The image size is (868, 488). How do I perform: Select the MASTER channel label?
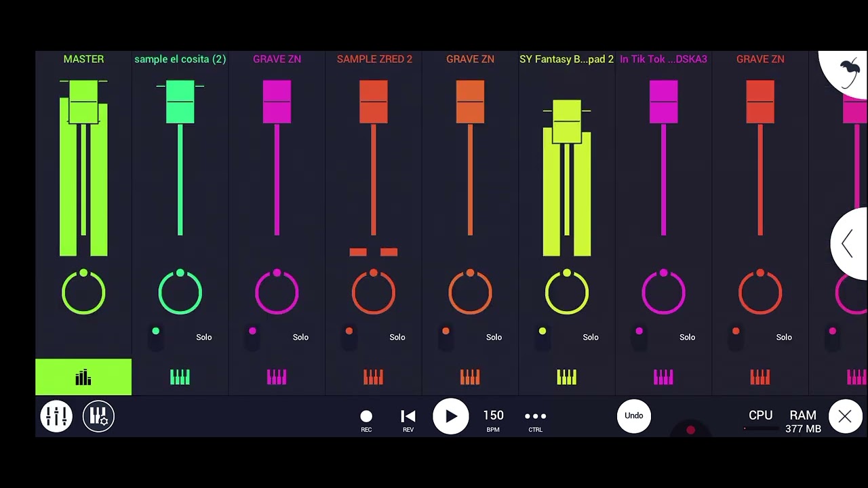83,59
